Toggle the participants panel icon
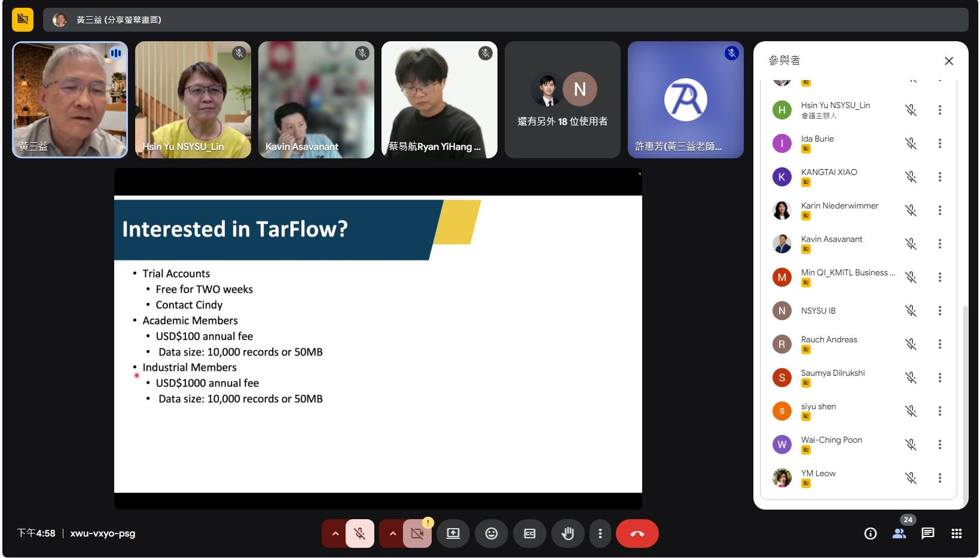 (899, 534)
